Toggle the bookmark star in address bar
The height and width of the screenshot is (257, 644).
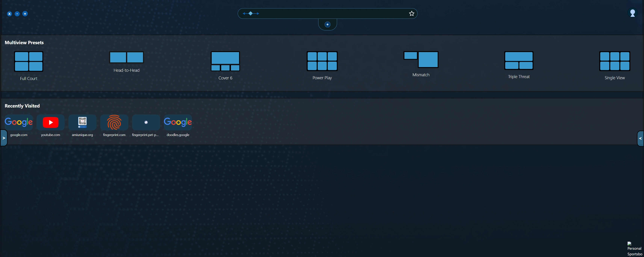tap(412, 13)
